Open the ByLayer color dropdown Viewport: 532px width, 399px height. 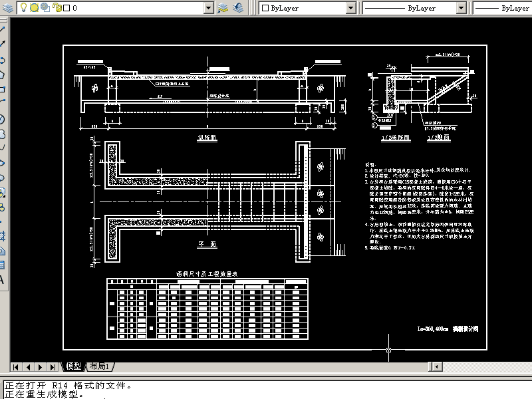coord(350,8)
